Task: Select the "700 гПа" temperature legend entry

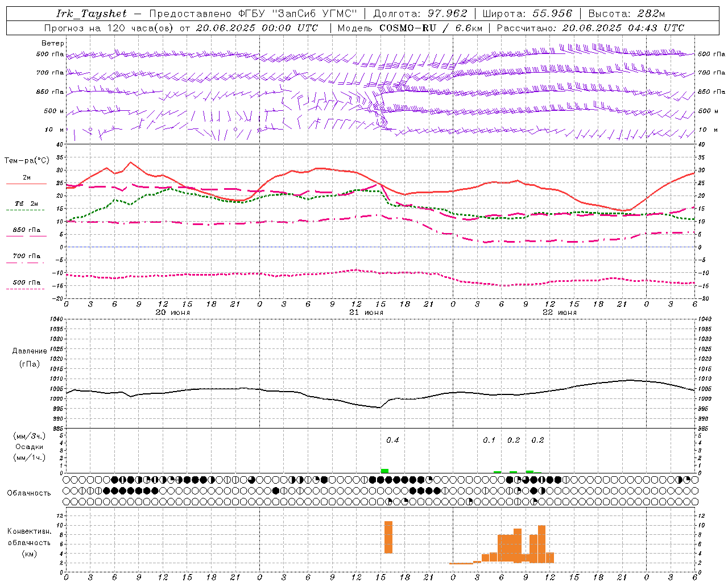Action: point(27,256)
